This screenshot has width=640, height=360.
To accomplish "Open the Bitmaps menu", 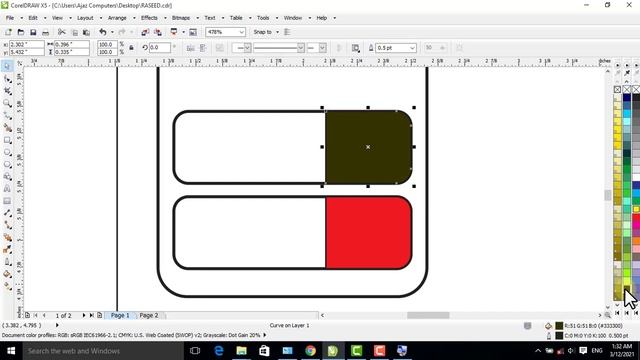I will click(x=181, y=18).
